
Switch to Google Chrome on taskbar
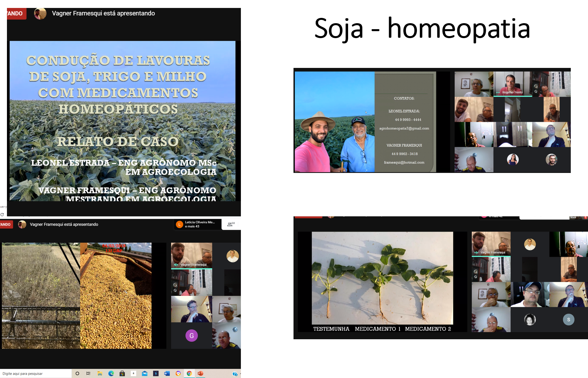[189, 373]
